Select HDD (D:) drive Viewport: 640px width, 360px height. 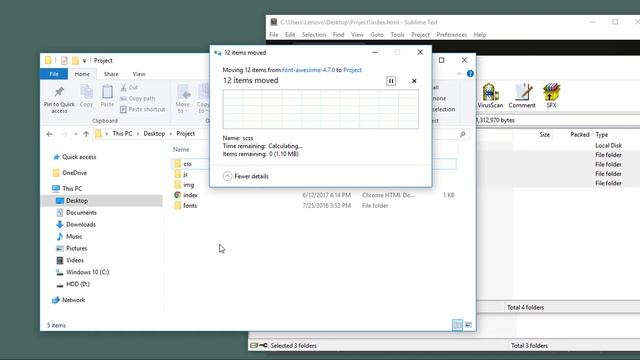coord(73,284)
